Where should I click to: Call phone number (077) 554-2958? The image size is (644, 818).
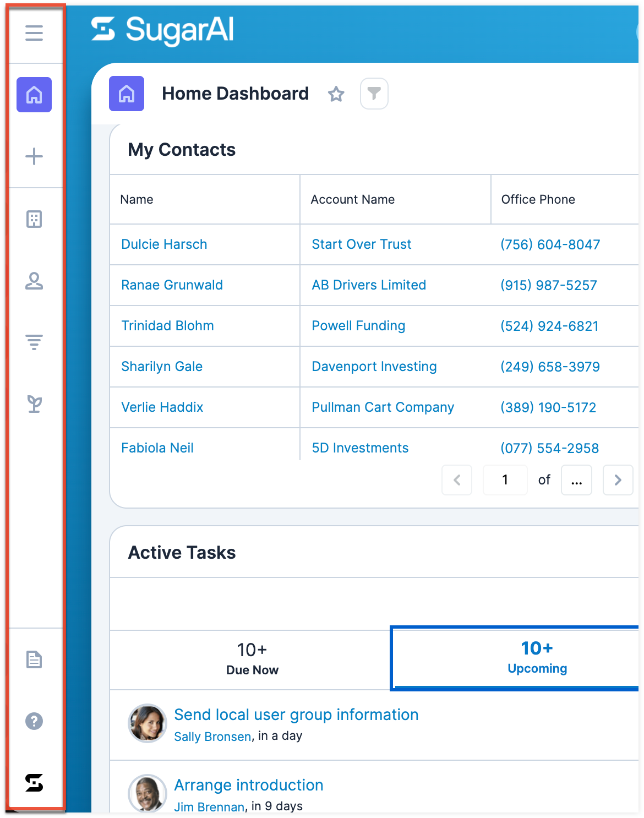pos(549,448)
